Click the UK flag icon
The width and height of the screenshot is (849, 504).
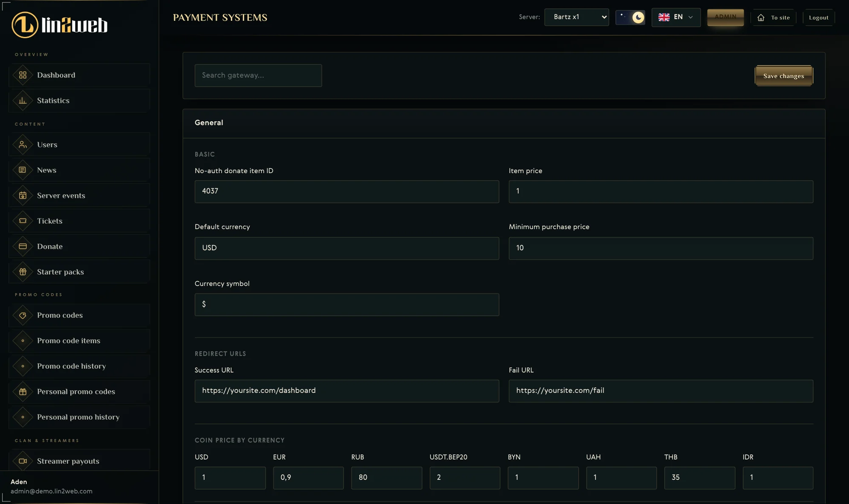(664, 17)
